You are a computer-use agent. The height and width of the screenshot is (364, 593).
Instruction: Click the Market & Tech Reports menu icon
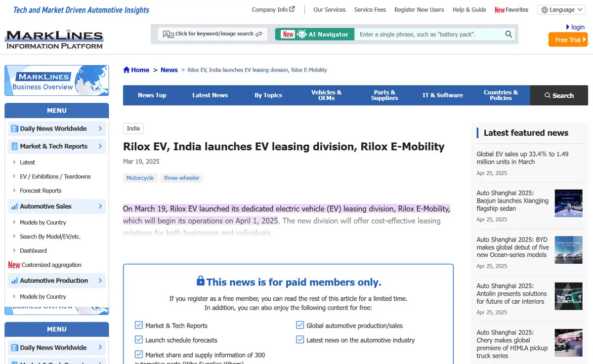tap(14, 146)
